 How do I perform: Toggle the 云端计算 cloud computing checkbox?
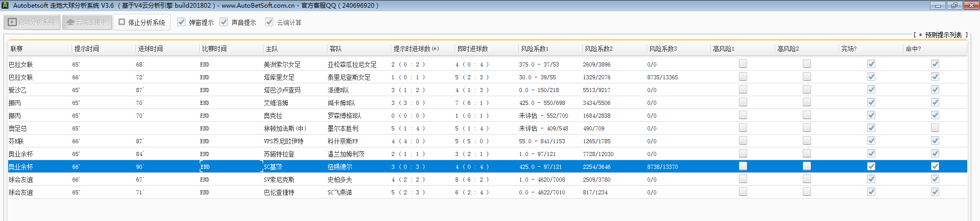[269, 22]
